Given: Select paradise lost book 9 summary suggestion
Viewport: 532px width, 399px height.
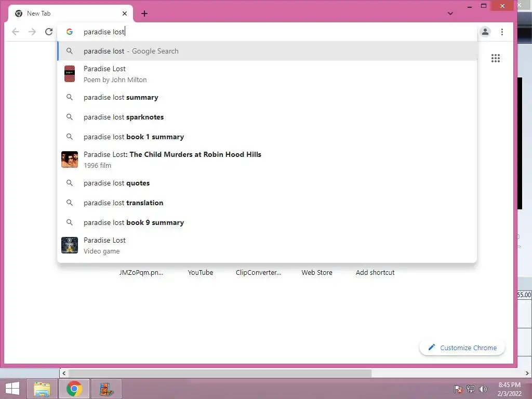Looking at the screenshot, I should 268,222.
